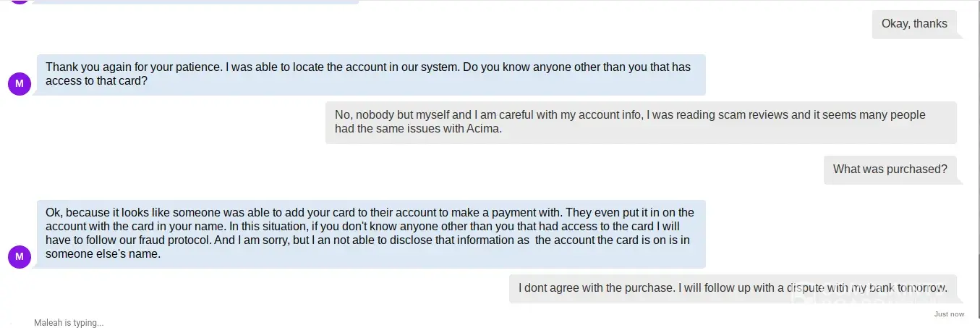Click the "Maleah is typing..." indicator

pos(69,323)
